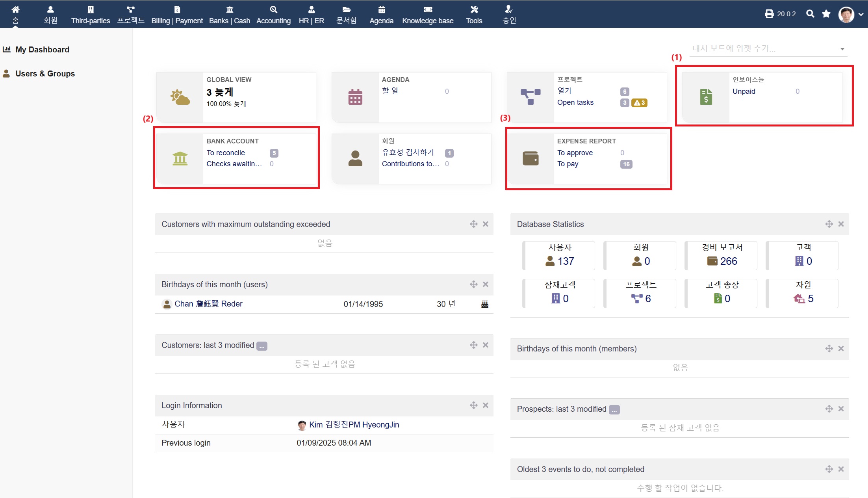The width and height of the screenshot is (868, 498).
Task: Click the Agenda calendar widget icon
Action: coord(355,97)
